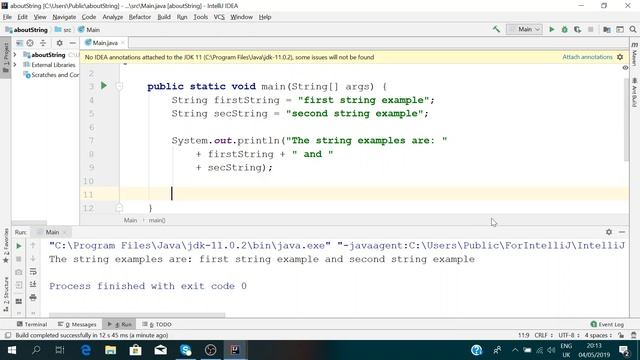Viewport: 640px width, 360px height.
Task: Click fold marker at closing brace line
Action: coord(119,208)
